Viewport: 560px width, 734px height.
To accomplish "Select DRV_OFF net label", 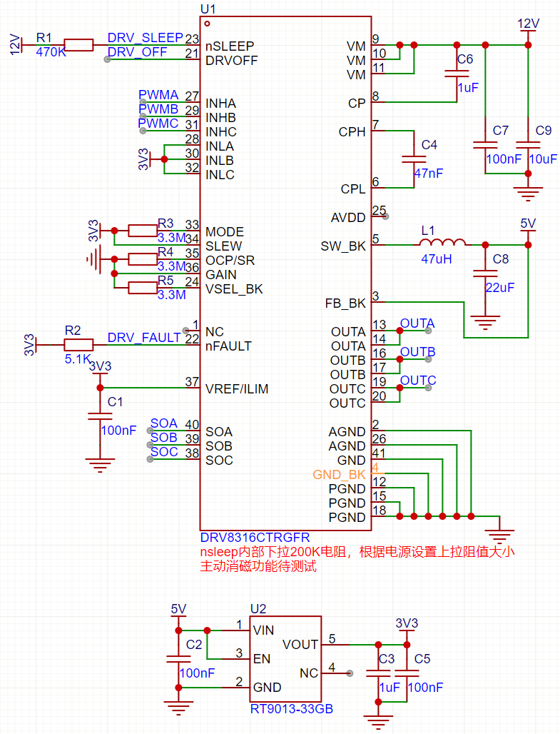I will (x=137, y=52).
